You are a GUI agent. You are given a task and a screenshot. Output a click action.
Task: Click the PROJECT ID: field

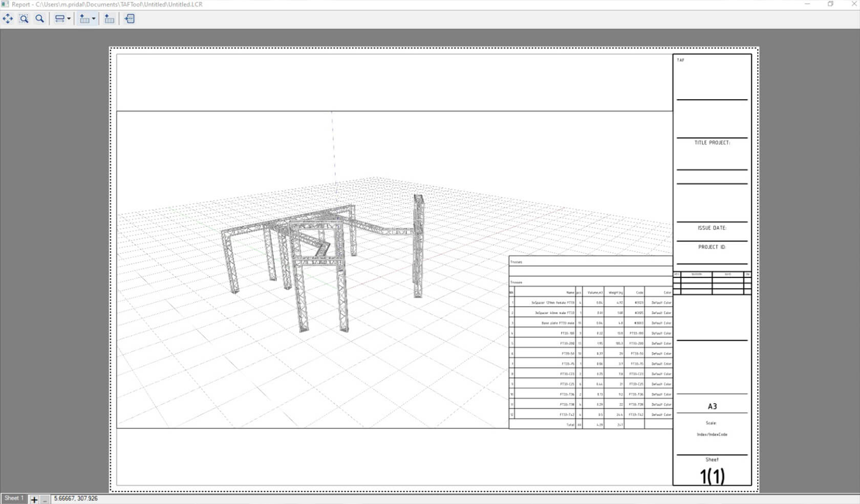tap(712, 247)
